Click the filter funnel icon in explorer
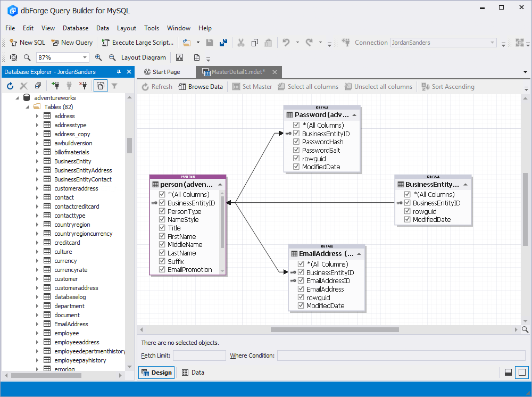The height and width of the screenshot is (397, 532). coord(114,86)
